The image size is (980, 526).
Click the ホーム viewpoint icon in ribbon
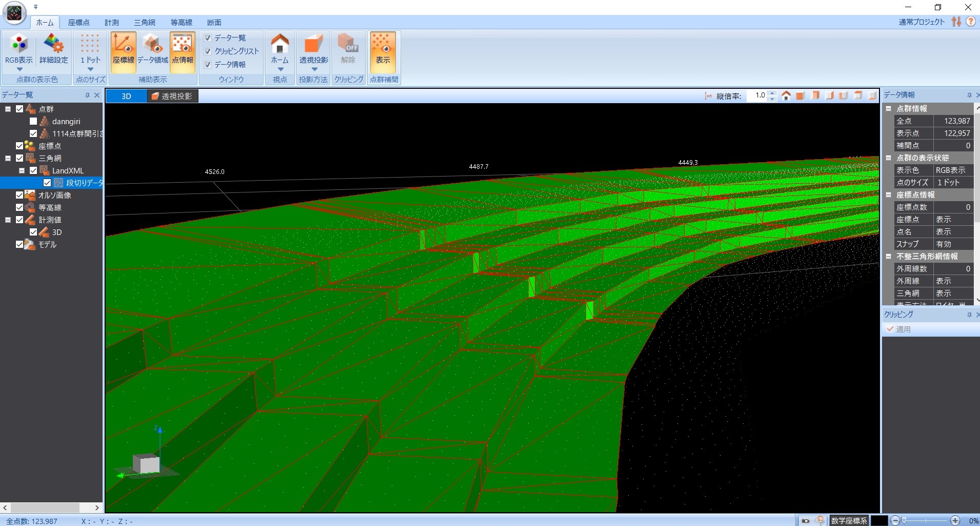[x=280, y=46]
